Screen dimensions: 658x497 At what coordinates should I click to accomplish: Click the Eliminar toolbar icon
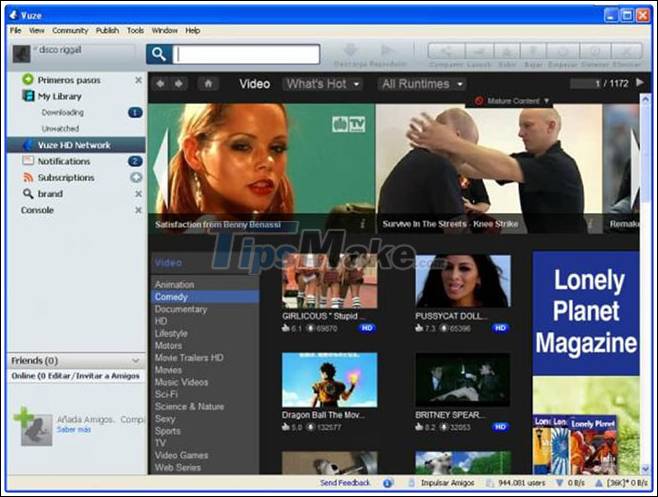pyautogui.click(x=626, y=51)
